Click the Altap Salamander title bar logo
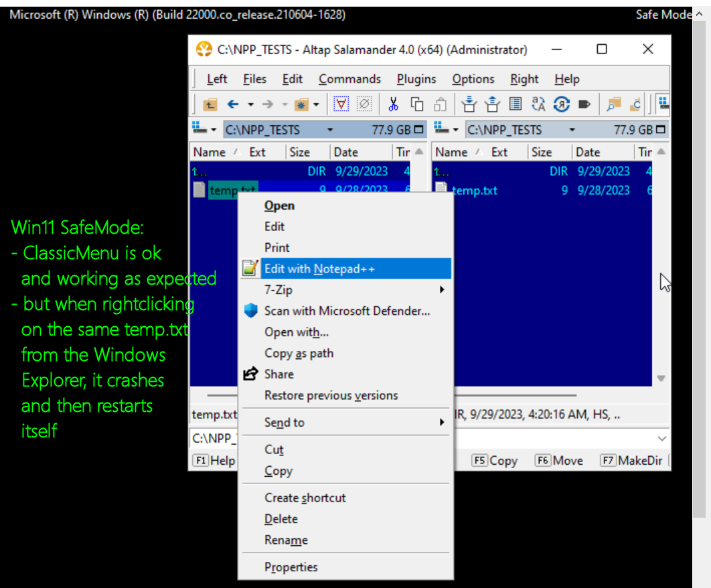 [x=204, y=49]
